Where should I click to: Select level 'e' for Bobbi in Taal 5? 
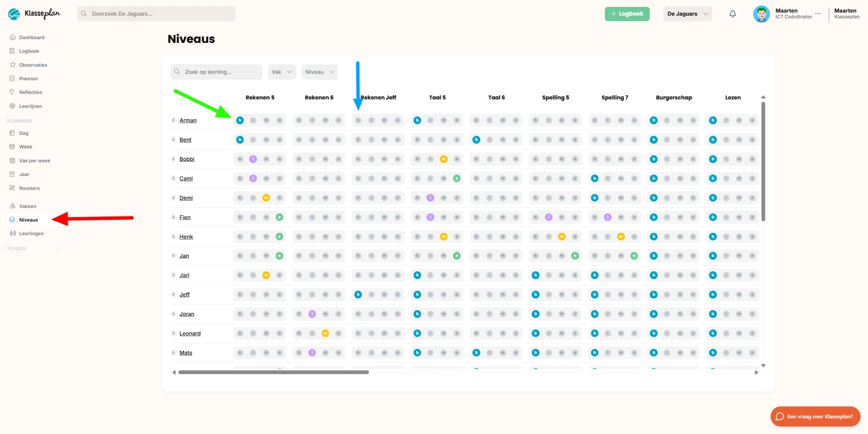coord(457,159)
